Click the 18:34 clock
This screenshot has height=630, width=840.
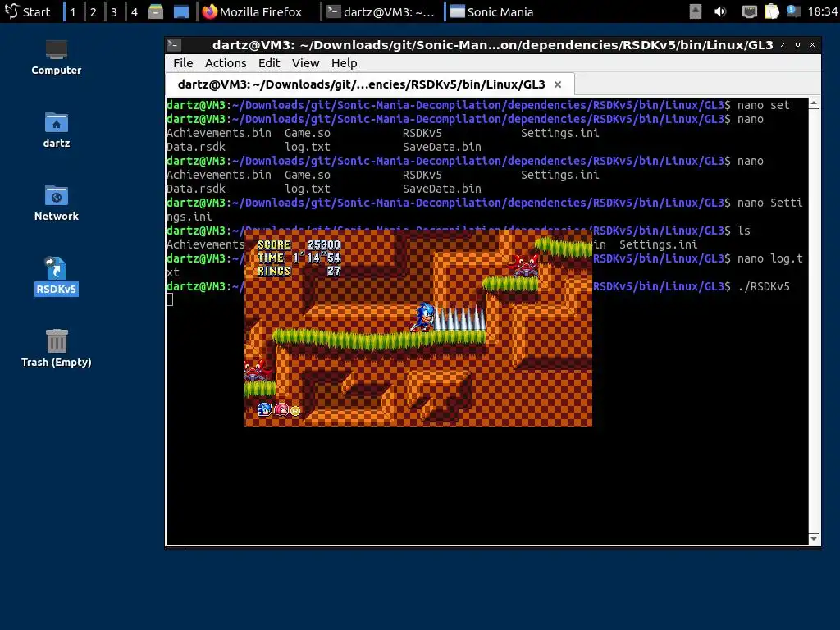click(822, 11)
